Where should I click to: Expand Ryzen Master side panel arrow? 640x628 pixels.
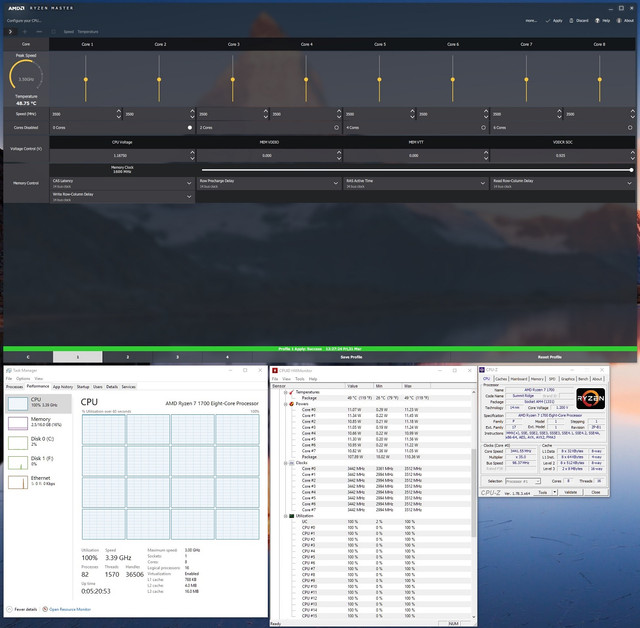coord(11,31)
